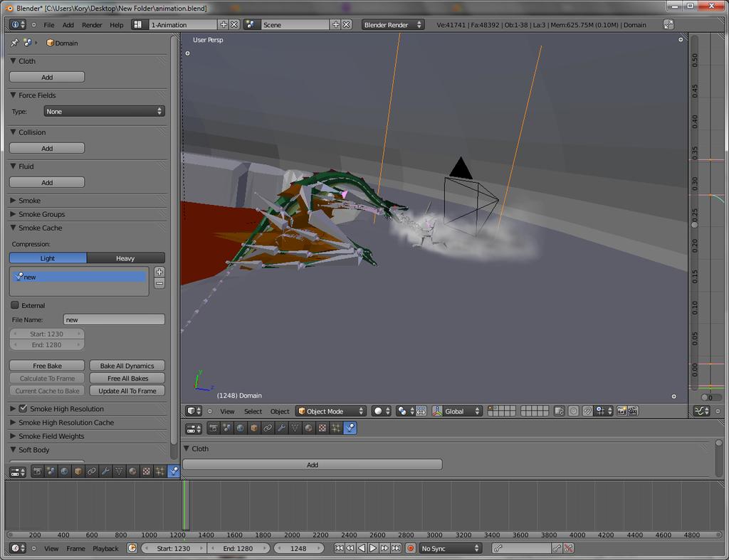The width and height of the screenshot is (729, 560).
Task: Select Heavy compression
Action: [x=125, y=258]
